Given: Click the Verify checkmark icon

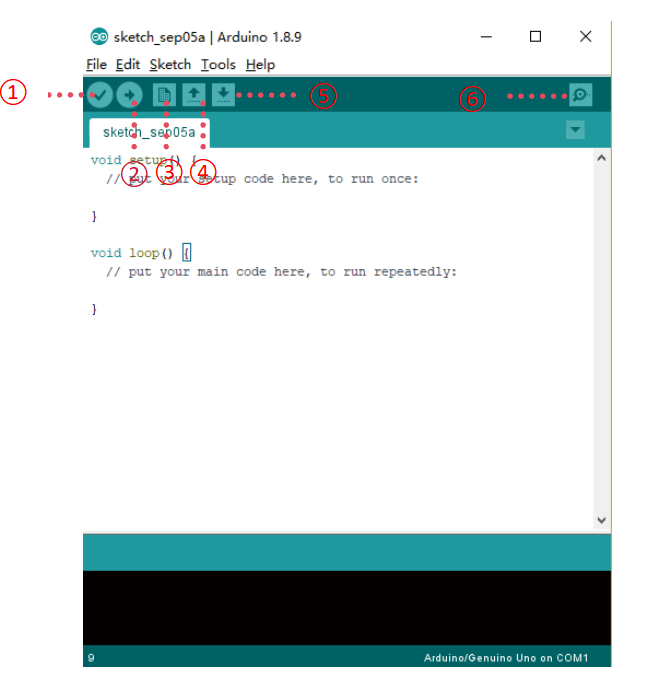Looking at the screenshot, I should pyautogui.click(x=100, y=95).
